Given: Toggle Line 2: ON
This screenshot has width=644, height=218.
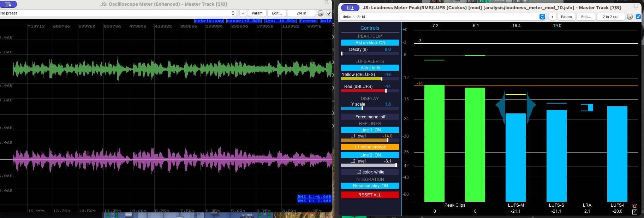Looking at the screenshot, I should tap(370, 155).
